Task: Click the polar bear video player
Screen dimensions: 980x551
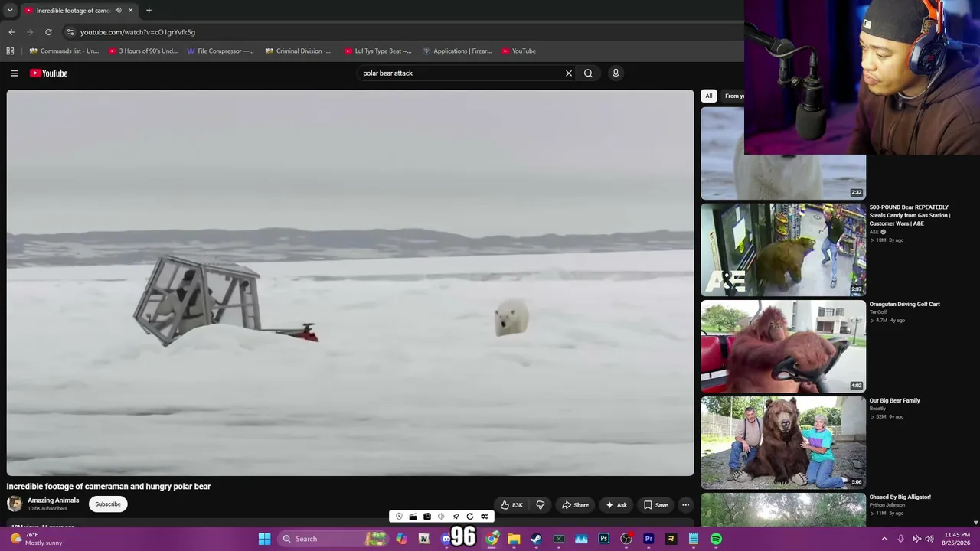Action: pos(351,283)
